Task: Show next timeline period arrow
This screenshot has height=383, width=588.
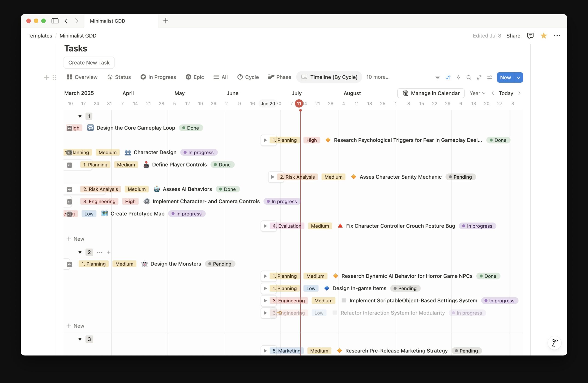Action: click(x=519, y=93)
